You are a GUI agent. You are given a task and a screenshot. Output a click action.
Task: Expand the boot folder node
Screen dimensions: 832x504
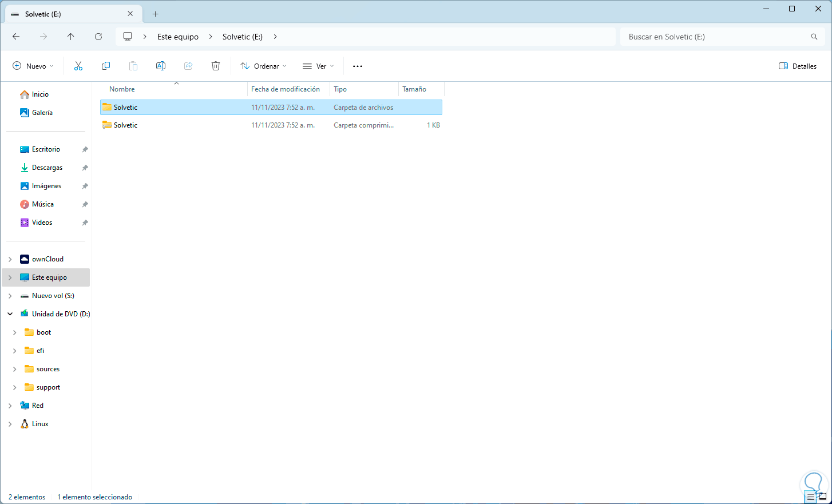point(15,332)
